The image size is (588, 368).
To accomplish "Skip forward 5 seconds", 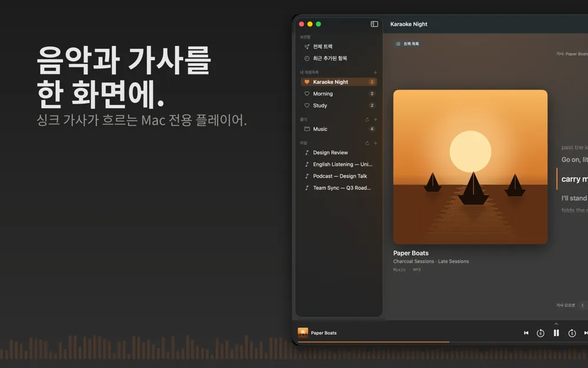I will (572, 333).
